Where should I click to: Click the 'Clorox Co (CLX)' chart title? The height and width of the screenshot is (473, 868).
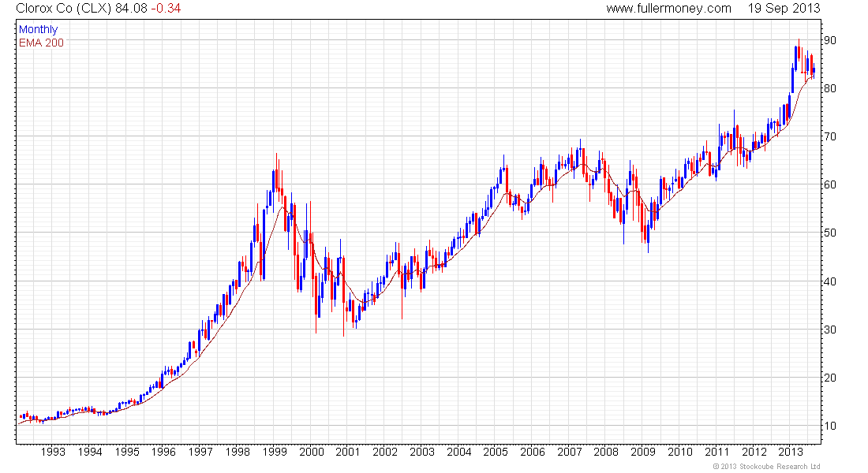click(x=64, y=9)
